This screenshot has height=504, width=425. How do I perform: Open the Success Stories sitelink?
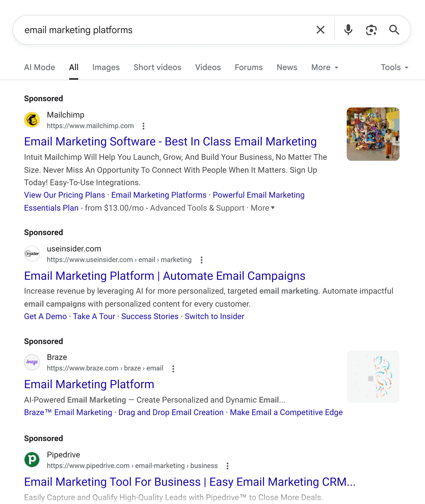150,317
